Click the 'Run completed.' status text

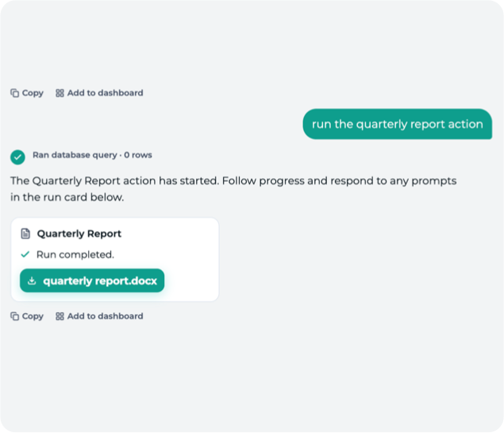click(x=75, y=254)
